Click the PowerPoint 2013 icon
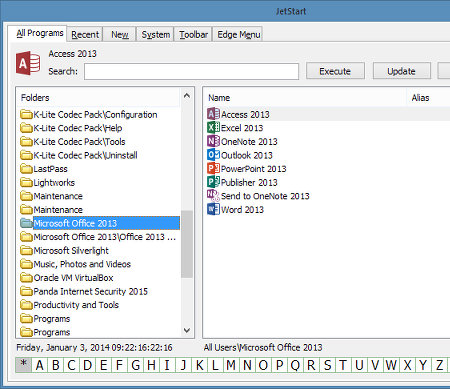Image resolution: width=450 pixels, height=389 pixels. [213, 169]
